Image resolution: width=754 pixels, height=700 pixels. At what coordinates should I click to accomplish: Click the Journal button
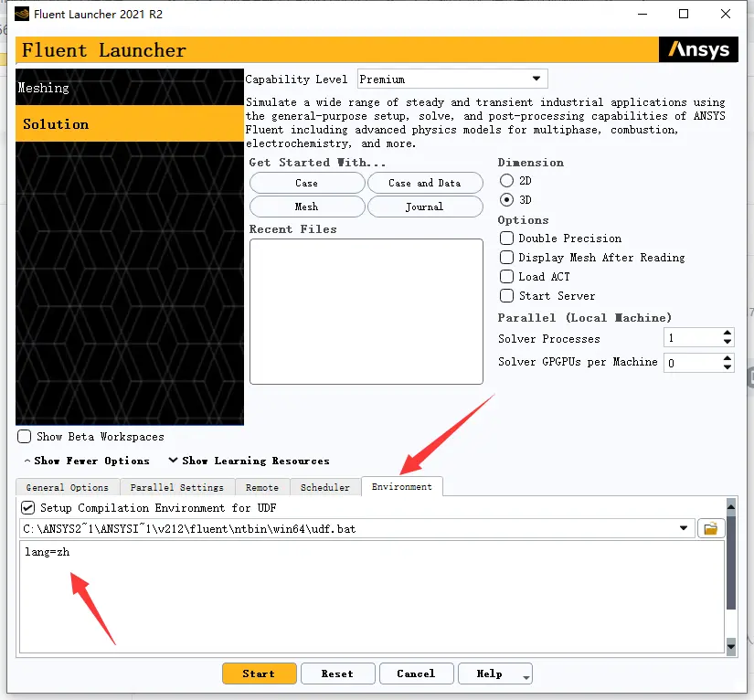click(x=425, y=207)
